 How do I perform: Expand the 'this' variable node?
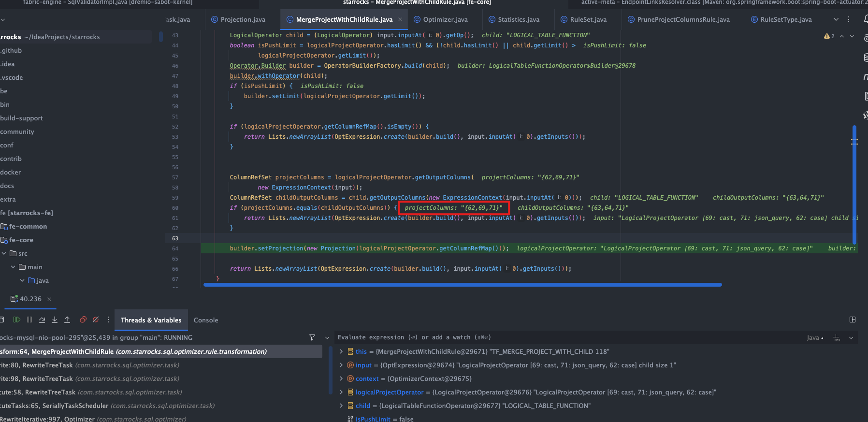[341, 351]
